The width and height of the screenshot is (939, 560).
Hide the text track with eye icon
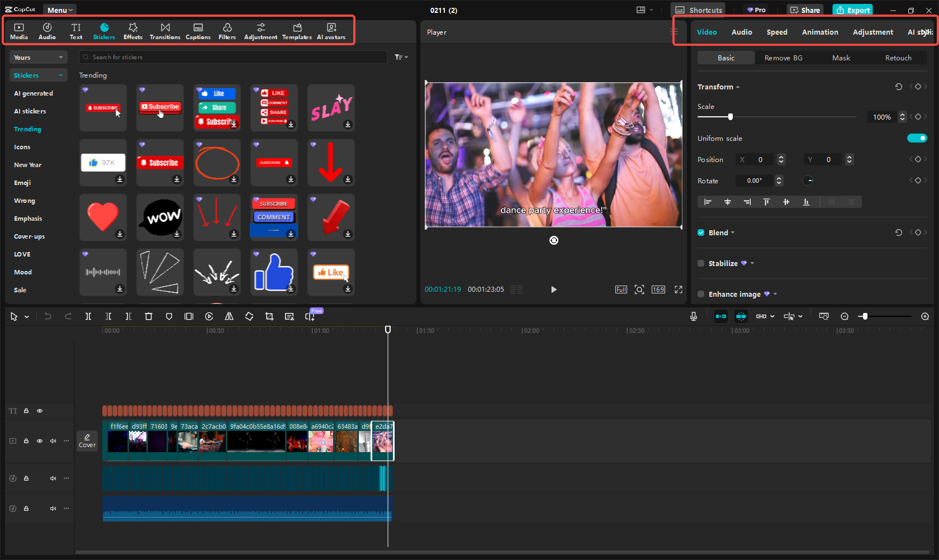click(x=40, y=411)
